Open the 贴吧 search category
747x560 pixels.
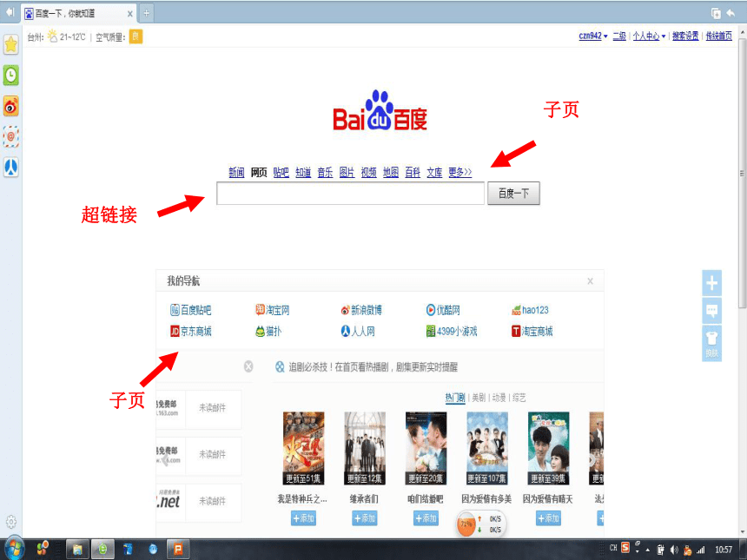(x=281, y=172)
